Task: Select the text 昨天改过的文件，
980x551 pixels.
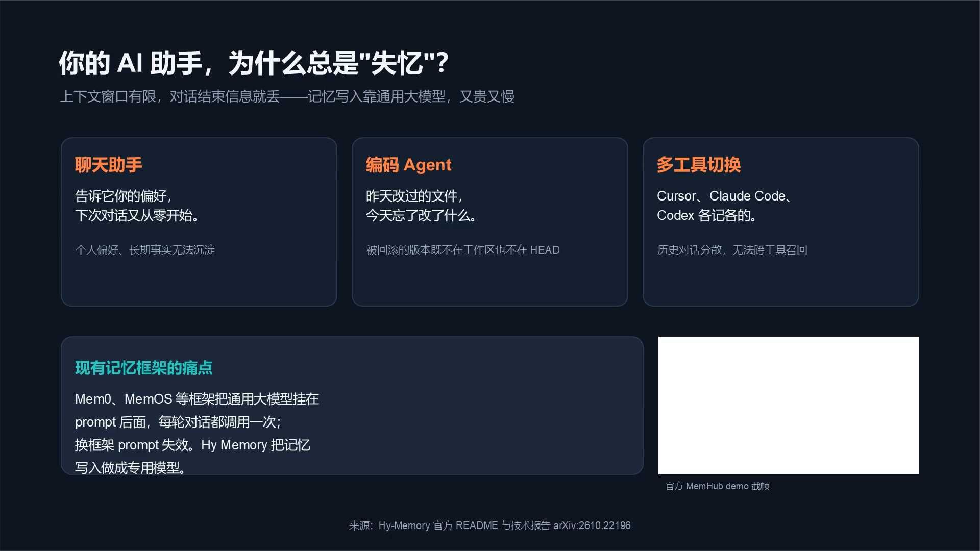Action: click(x=415, y=196)
